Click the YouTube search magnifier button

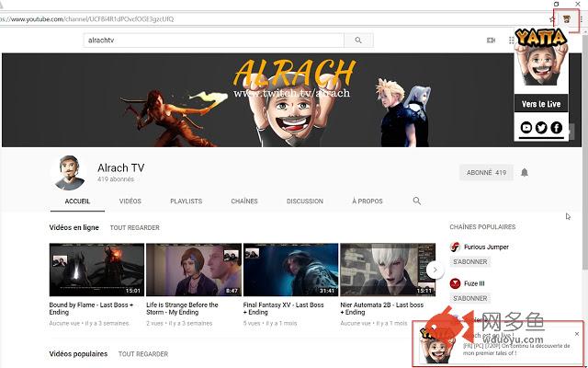tap(358, 40)
